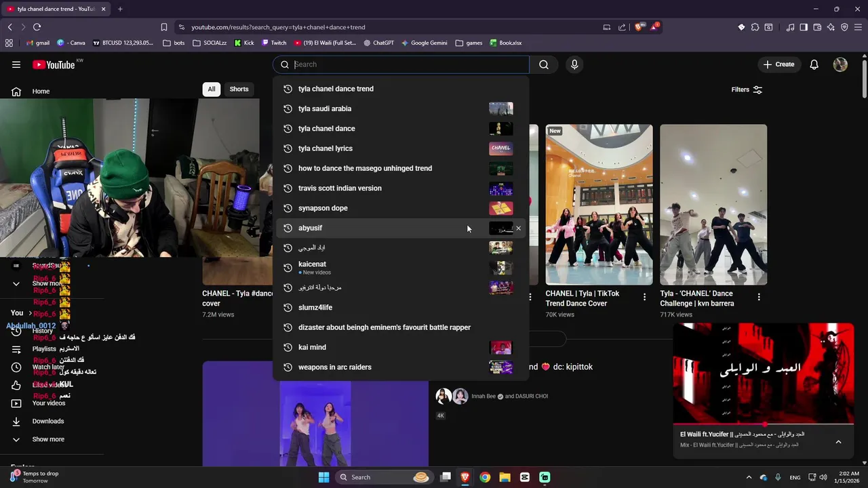Click the Windows taskbar Search box

tap(384, 477)
